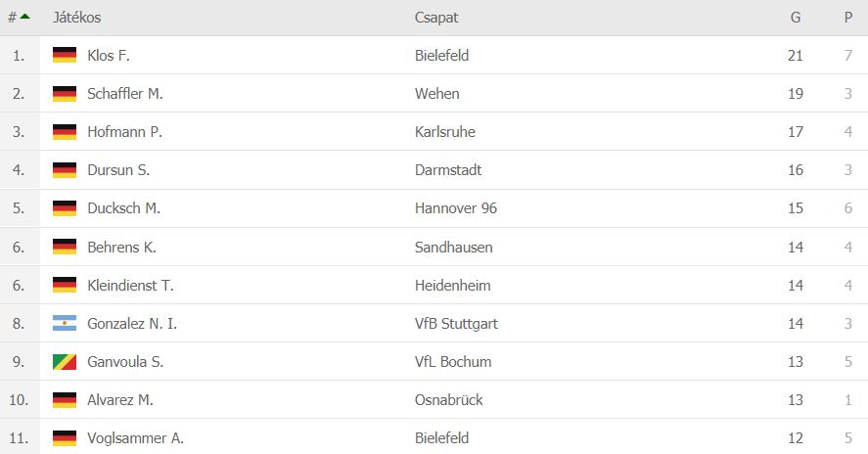Click the Argentine flag beside Gonzalez N. I.
This screenshot has height=454, width=868.
click(65, 323)
